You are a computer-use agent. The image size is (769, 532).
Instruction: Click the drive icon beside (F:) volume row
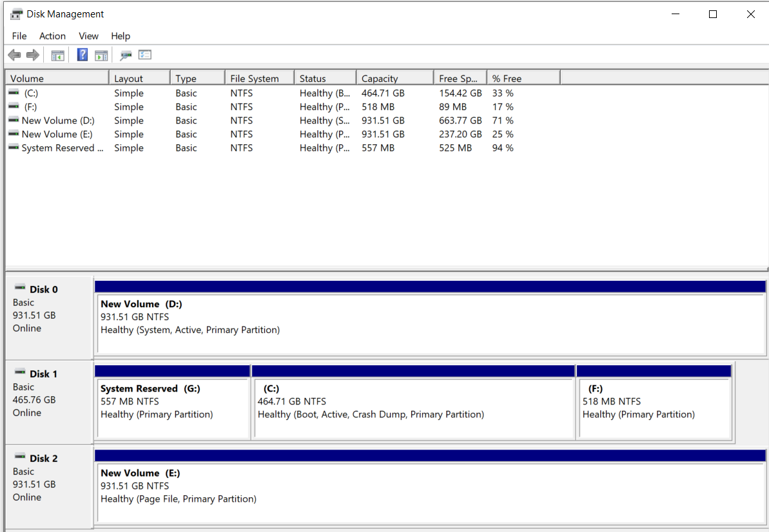click(14, 106)
